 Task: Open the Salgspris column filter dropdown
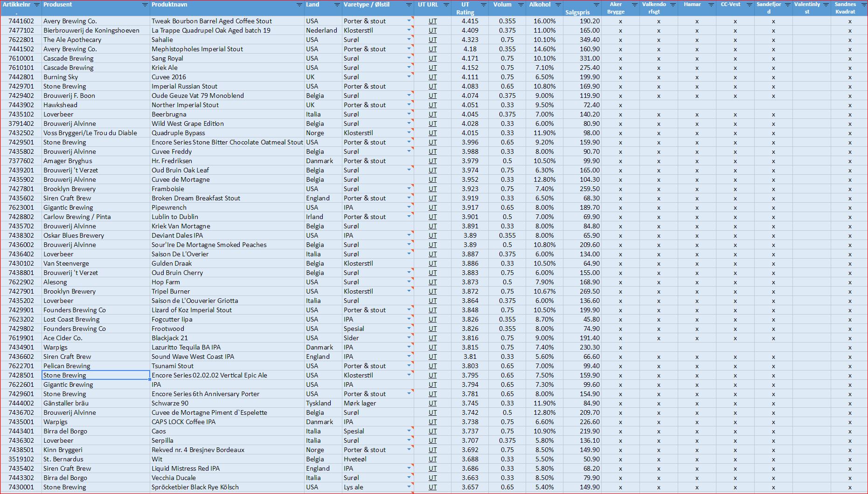(596, 5)
